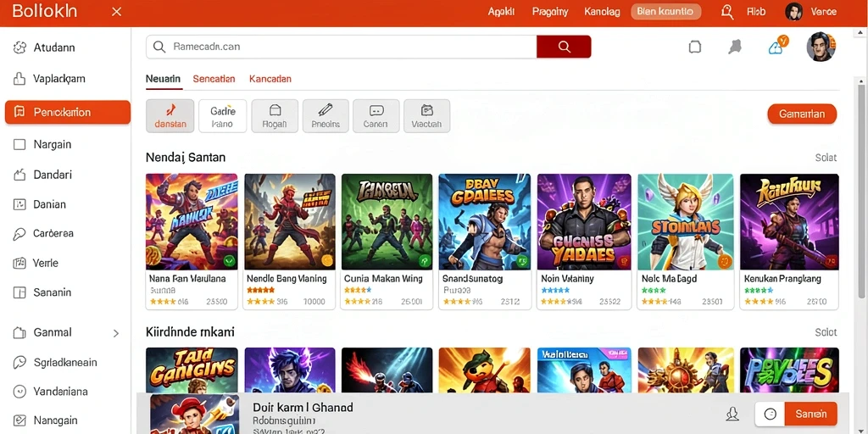868x434 pixels.
Task: Open the Taid Gangins game thumbnail
Action: 192,370
